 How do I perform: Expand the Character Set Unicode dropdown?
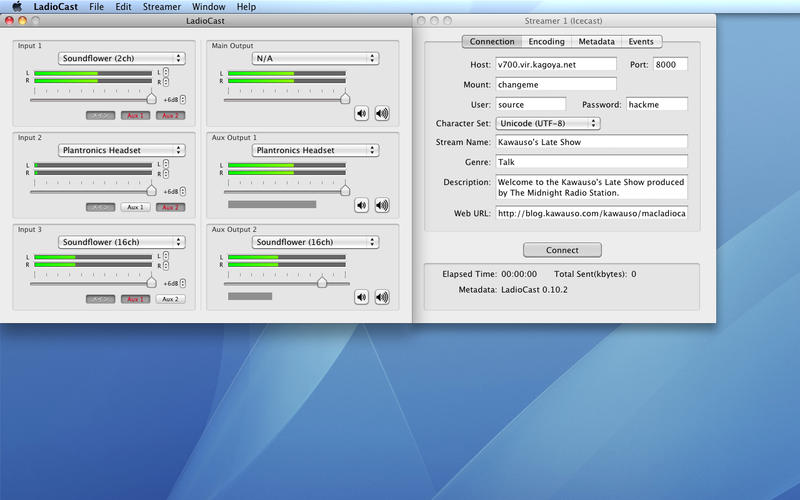(x=548, y=123)
